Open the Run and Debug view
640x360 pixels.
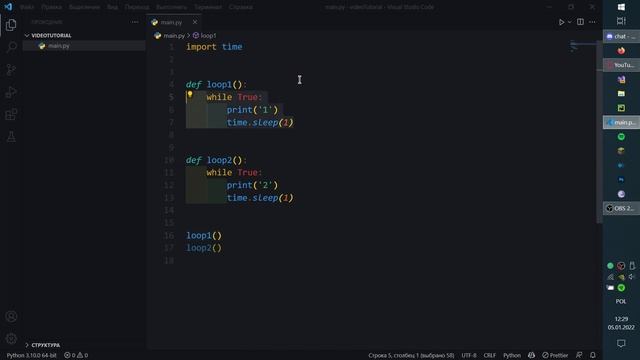(11, 92)
